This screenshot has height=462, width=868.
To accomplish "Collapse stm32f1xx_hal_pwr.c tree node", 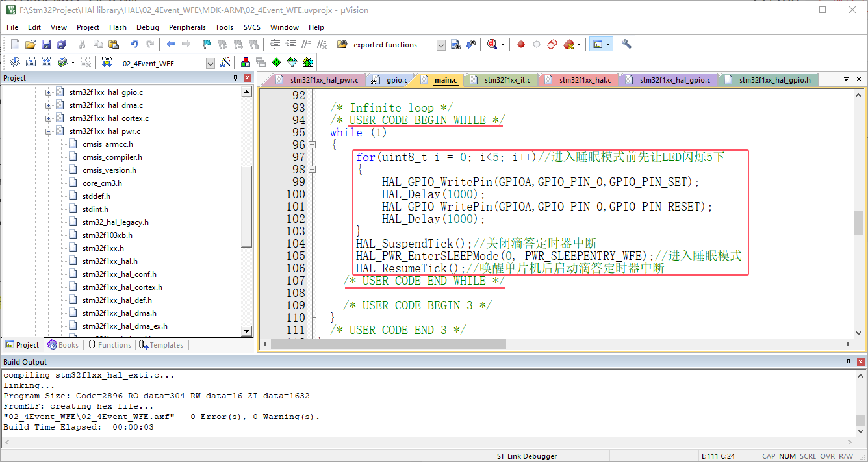I will [x=48, y=131].
